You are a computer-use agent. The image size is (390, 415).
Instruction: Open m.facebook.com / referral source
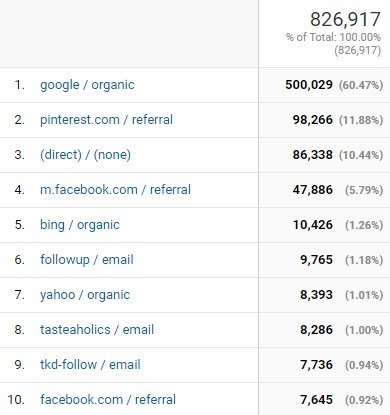click(115, 190)
